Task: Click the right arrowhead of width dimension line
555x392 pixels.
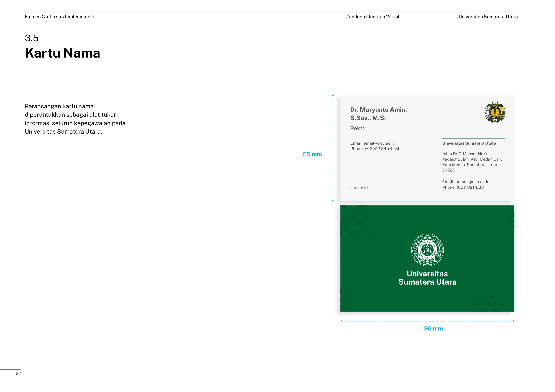Action: (513, 321)
